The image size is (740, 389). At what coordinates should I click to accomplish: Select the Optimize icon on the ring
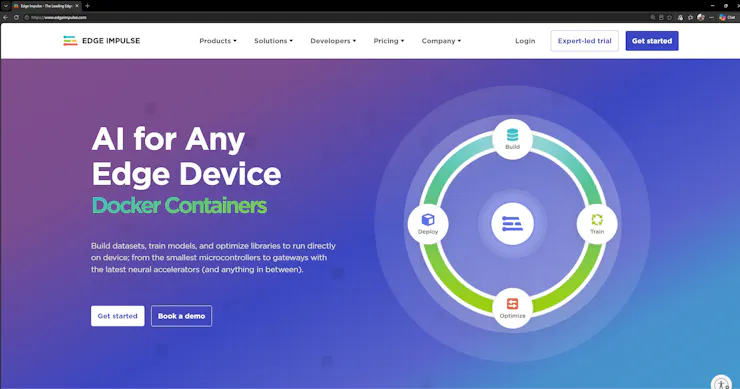point(512,308)
